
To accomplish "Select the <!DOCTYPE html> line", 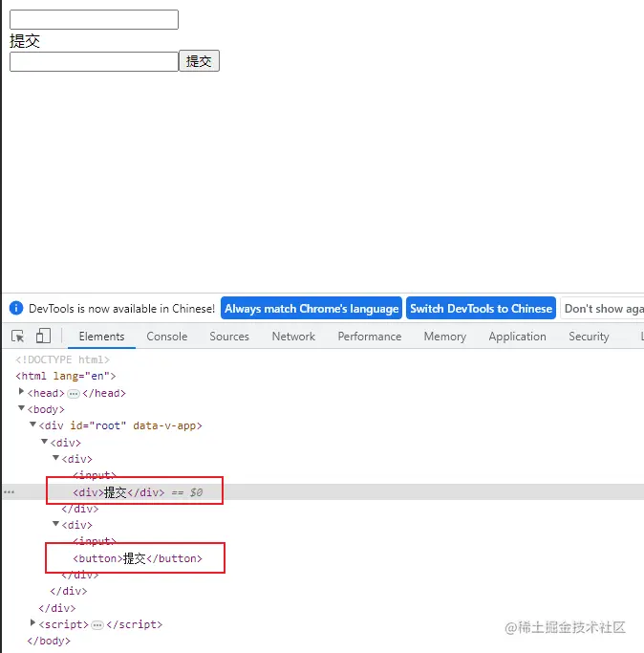I will 62,359.
